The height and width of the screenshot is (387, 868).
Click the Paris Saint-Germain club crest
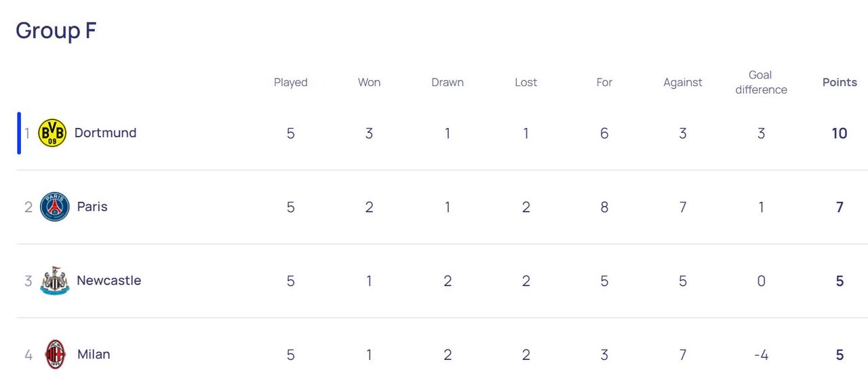(55, 207)
